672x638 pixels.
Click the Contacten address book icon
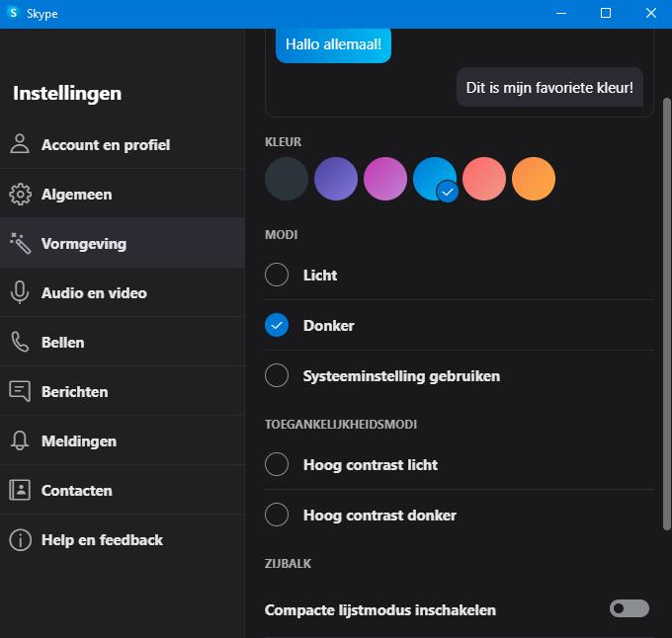tap(20, 490)
